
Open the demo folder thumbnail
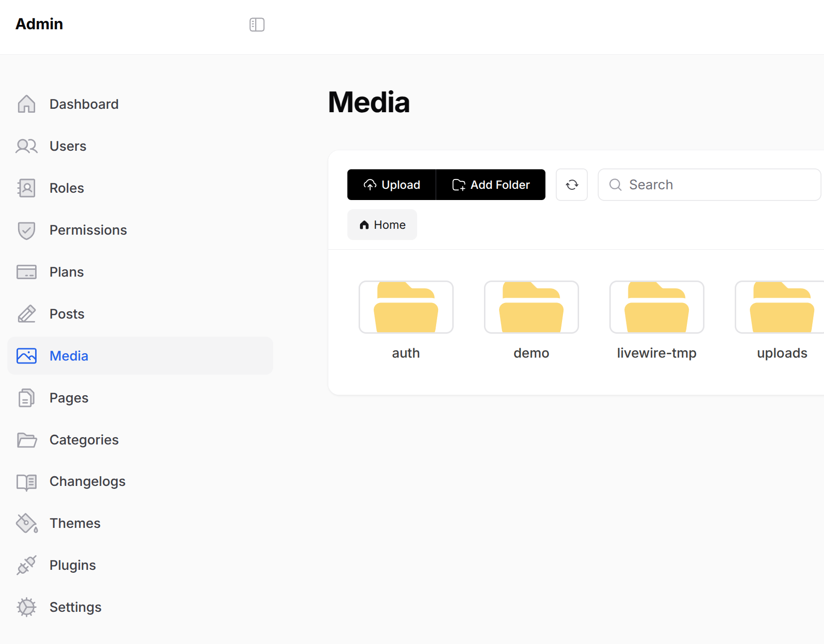click(x=531, y=307)
